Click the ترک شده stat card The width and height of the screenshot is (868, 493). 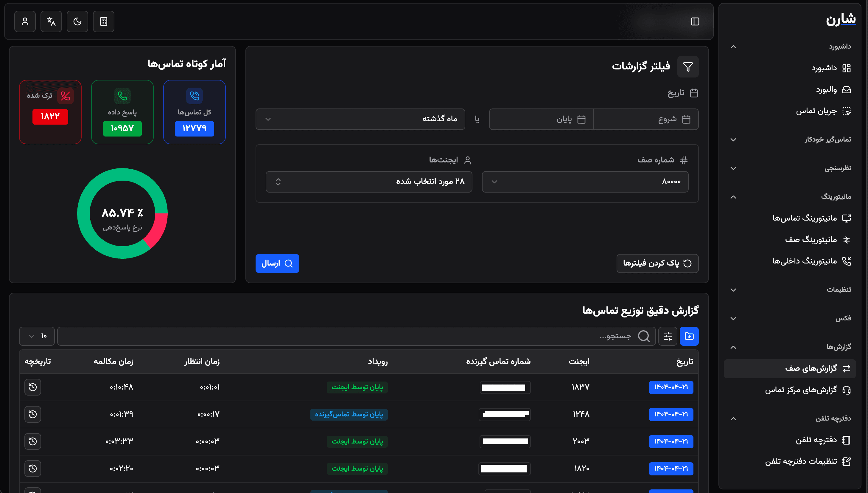50,112
